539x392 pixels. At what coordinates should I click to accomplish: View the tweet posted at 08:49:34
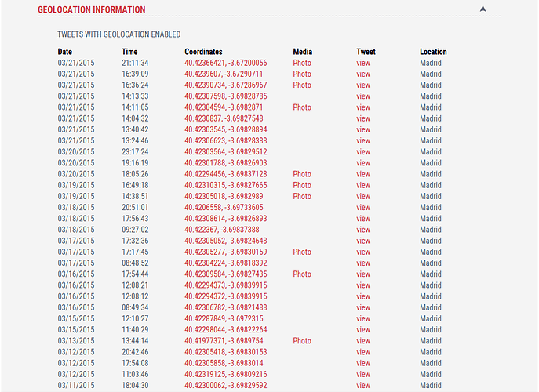tap(363, 307)
